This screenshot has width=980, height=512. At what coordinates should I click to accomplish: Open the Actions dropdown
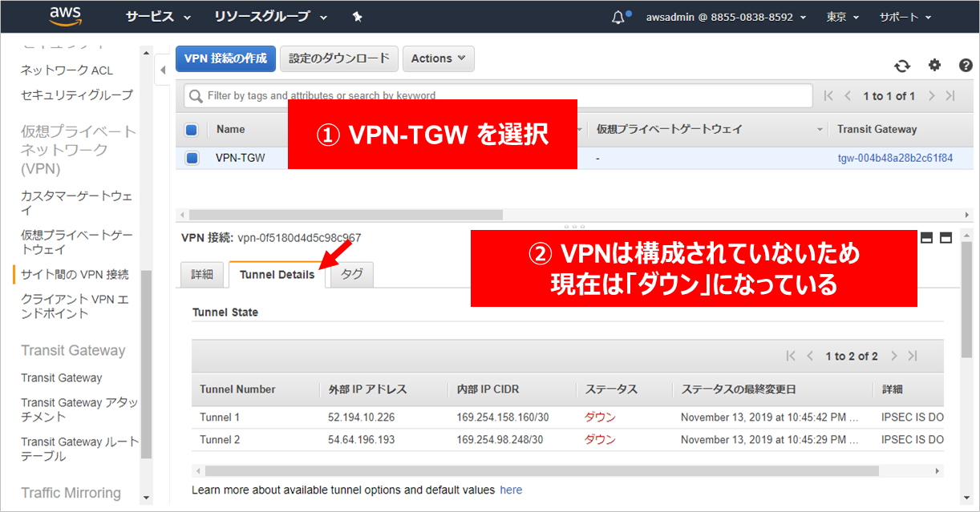(x=438, y=58)
